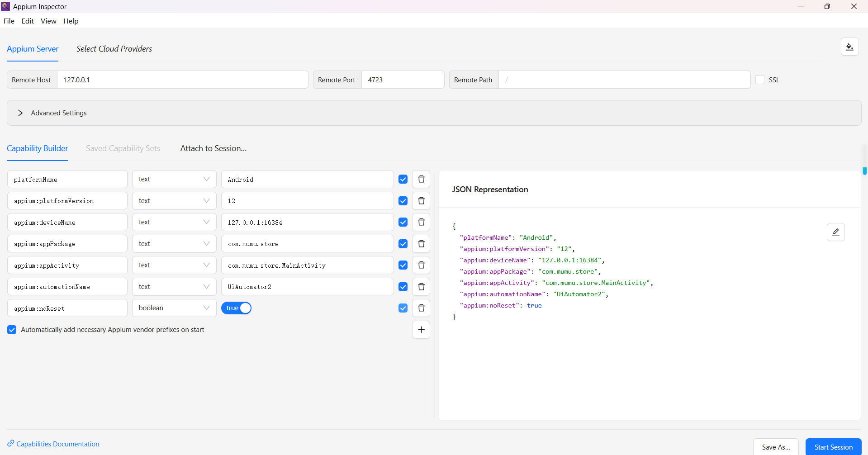Uncheck the appium:deviceName capability checkbox
868x455 pixels.
pyautogui.click(x=403, y=222)
